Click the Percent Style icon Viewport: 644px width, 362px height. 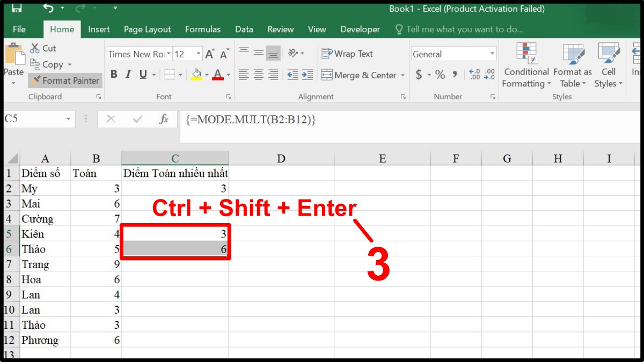click(x=440, y=75)
